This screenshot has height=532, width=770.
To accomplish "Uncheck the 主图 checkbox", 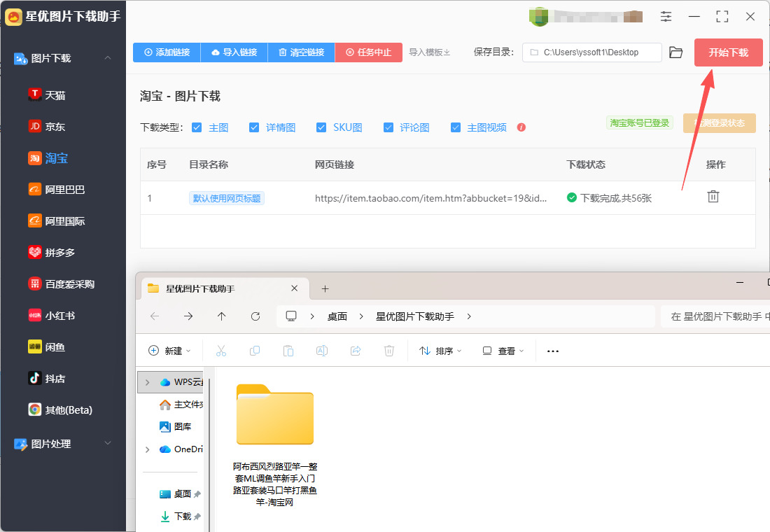I will pyautogui.click(x=197, y=127).
